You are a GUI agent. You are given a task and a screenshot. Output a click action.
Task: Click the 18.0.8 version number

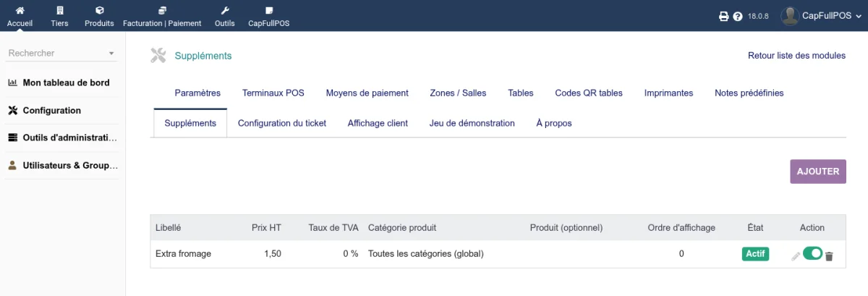click(758, 16)
